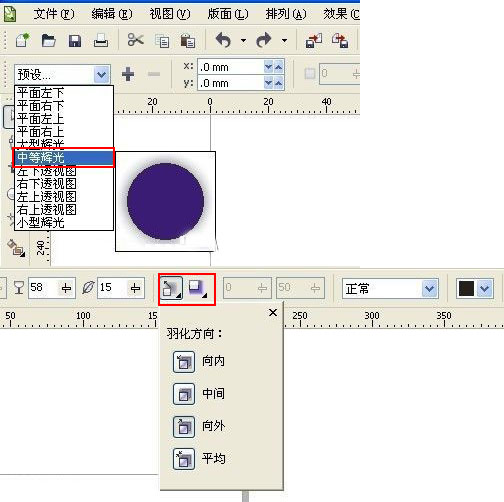The width and height of the screenshot is (504, 502).
Task: Open the shadow color dropdown arrow
Action: point(485,288)
